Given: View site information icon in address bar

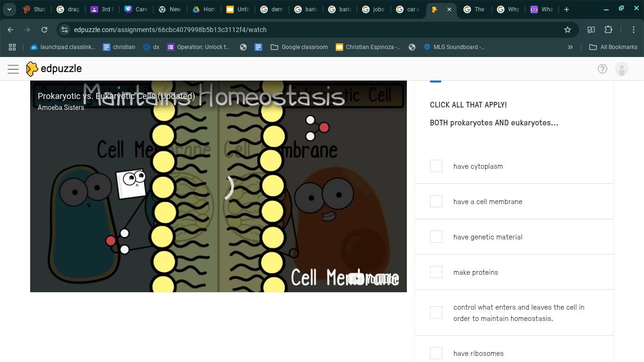Looking at the screenshot, I should [65, 30].
